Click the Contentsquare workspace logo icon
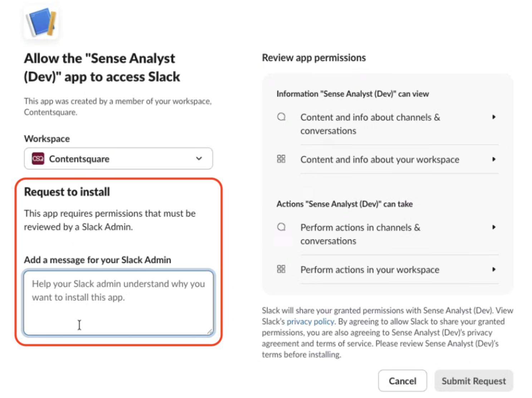The height and width of the screenshot is (398, 532). tap(38, 159)
